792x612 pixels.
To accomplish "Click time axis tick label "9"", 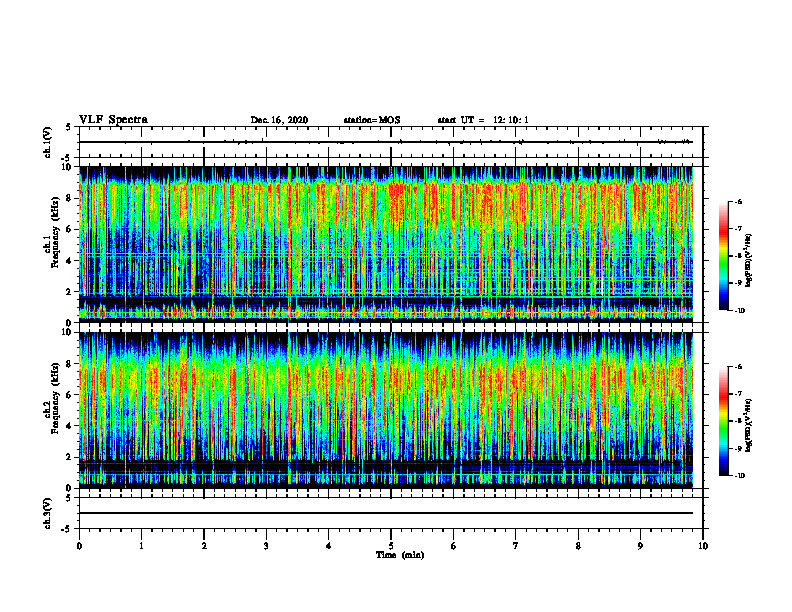I will [x=640, y=546].
